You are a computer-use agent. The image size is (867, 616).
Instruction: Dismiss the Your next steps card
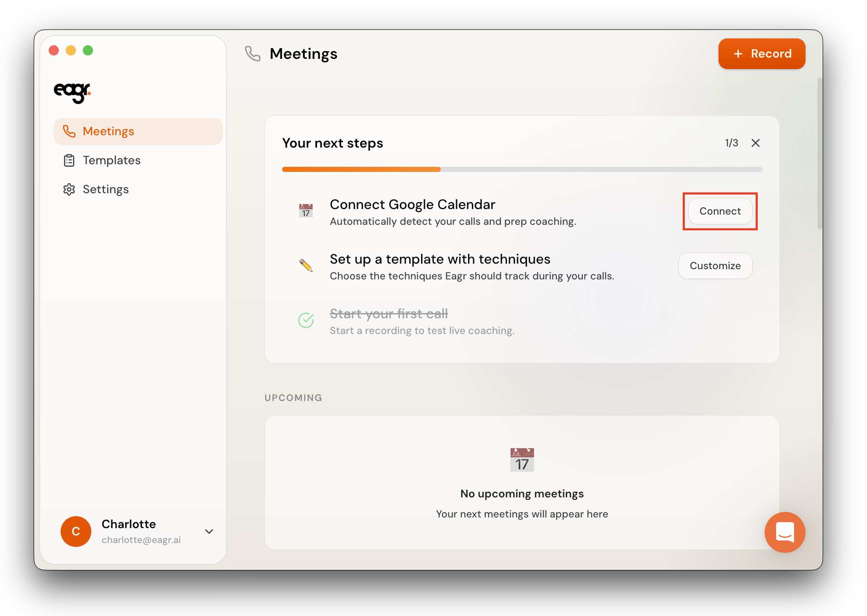756,143
